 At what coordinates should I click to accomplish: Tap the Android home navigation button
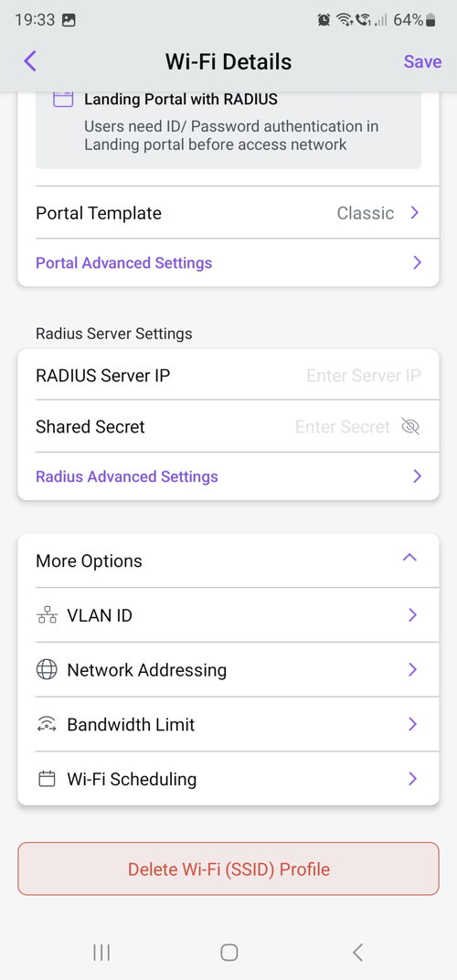[x=228, y=952]
